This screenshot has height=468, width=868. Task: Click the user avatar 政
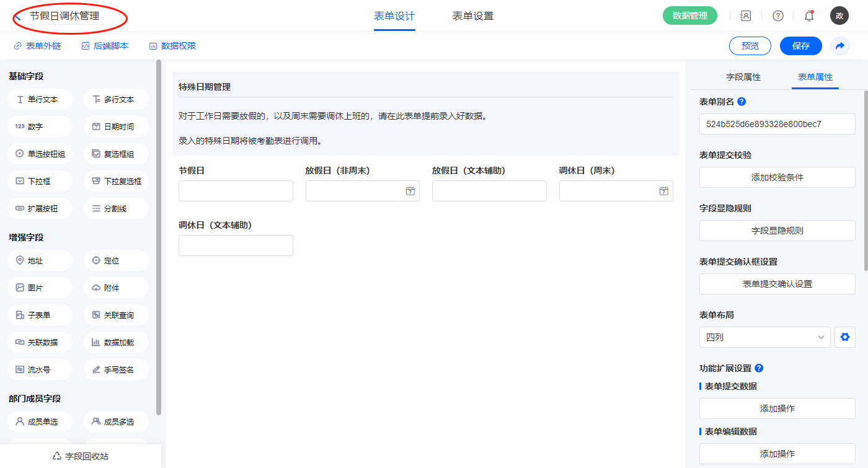pyautogui.click(x=839, y=16)
